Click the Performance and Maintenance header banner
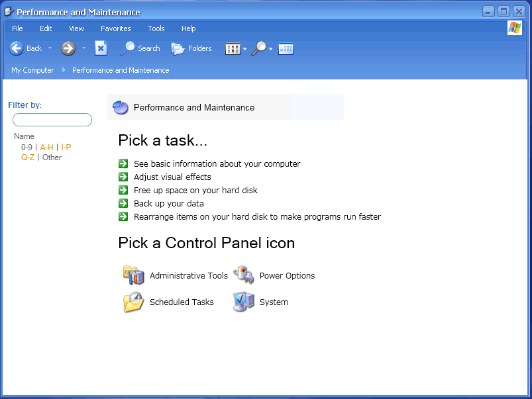 225,107
